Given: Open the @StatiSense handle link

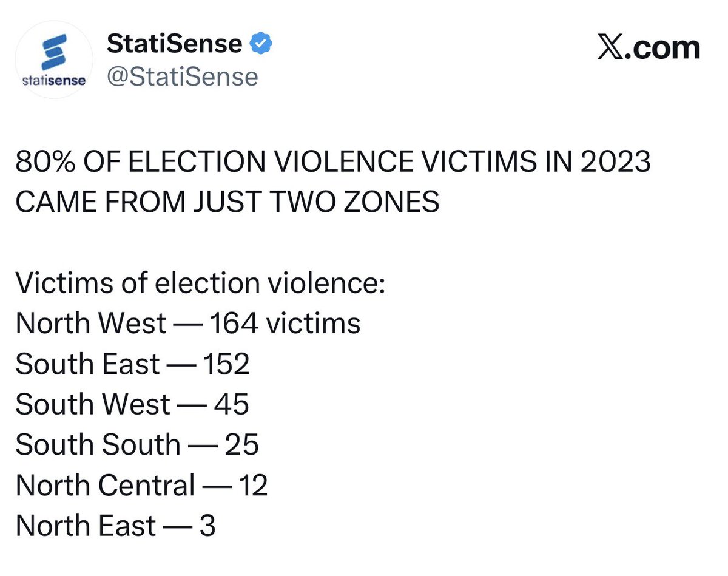Looking at the screenshot, I should coord(182,77).
